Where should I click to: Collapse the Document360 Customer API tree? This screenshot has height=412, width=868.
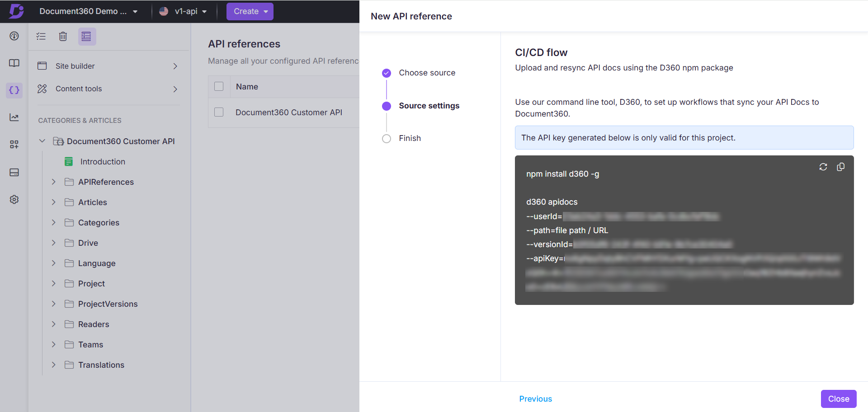[42, 141]
